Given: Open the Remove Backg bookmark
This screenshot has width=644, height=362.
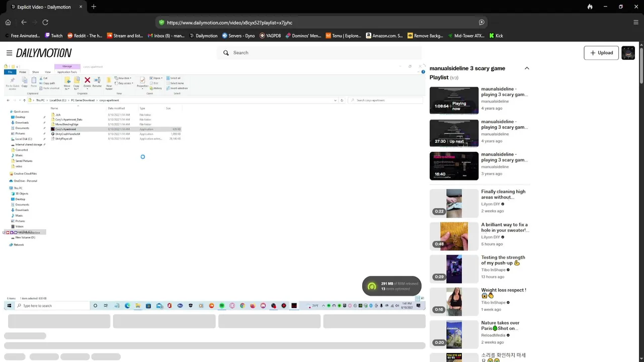Looking at the screenshot, I should (426, 36).
